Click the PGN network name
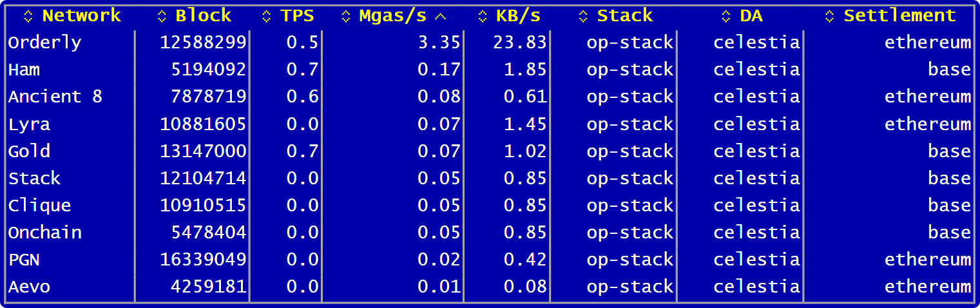Screen dimensions: 980x308 point(24,259)
